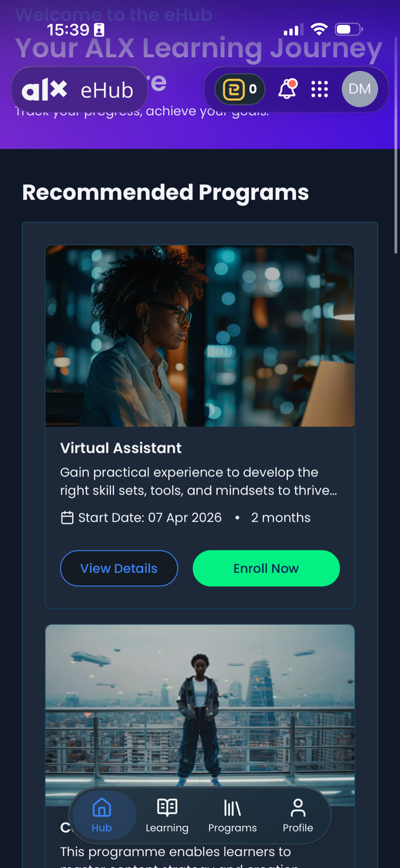Open the Virtual Assistant program image
The height and width of the screenshot is (868, 400).
tap(200, 336)
